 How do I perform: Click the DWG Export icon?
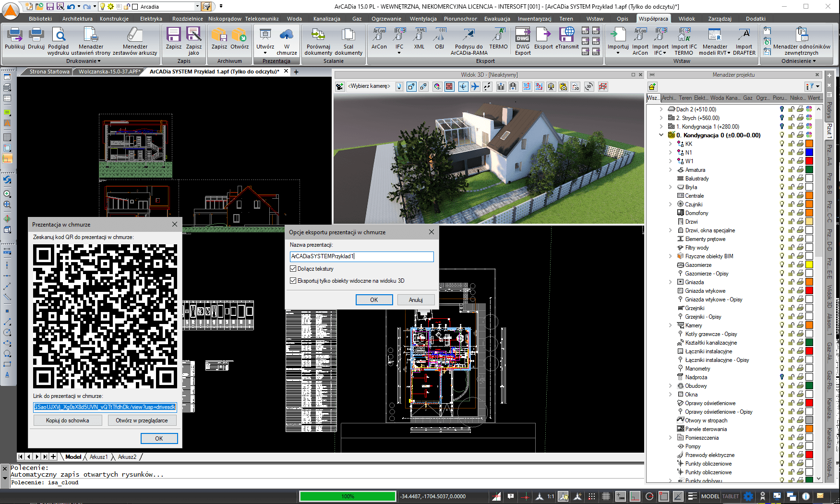(x=523, y=41)
